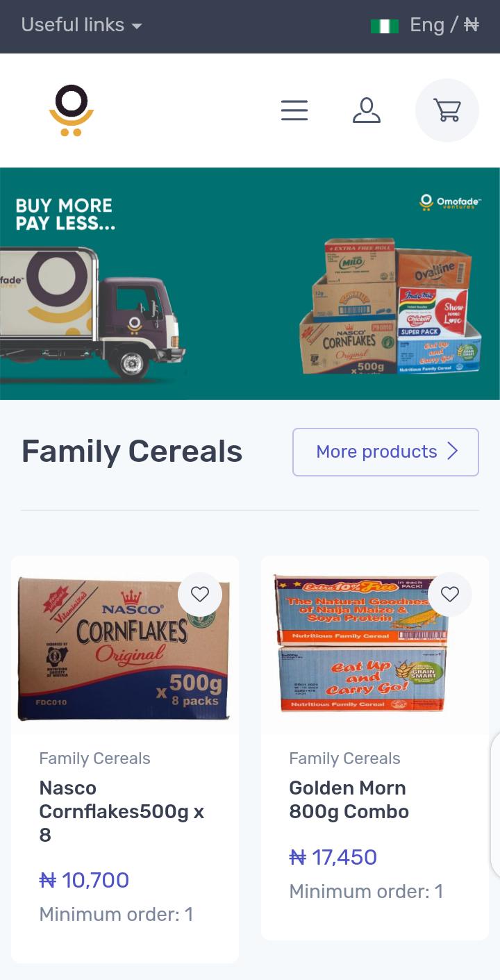Open the user account icon
This screenshot has height=980, width=500.
[x=367, y=110]
